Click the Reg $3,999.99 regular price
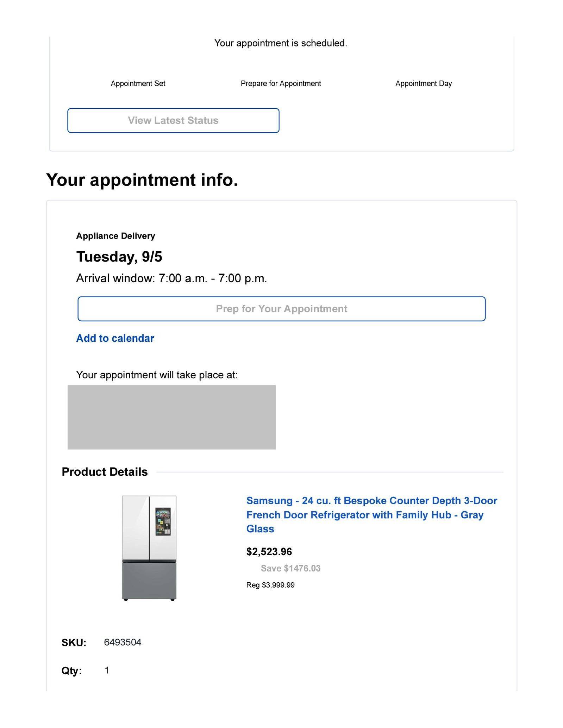563x728 pixels. coord(270,585)
